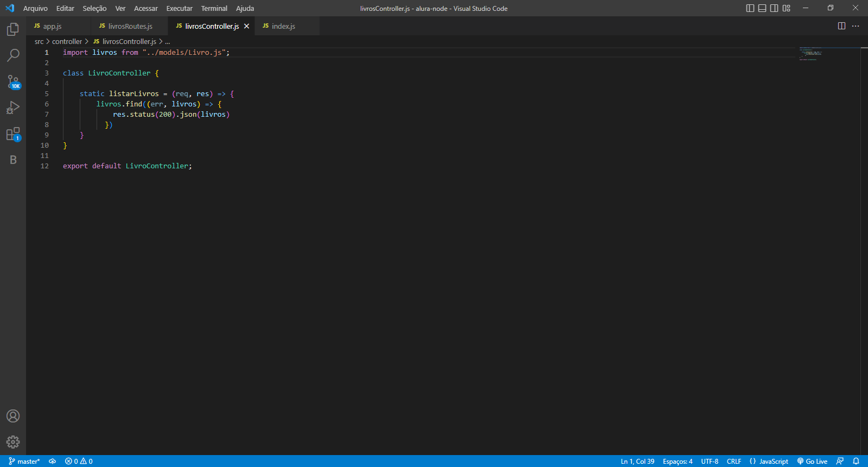Viewport: 868px width, 467px height.
Task: Click the minimap code preview
Action: click(812, 54)
